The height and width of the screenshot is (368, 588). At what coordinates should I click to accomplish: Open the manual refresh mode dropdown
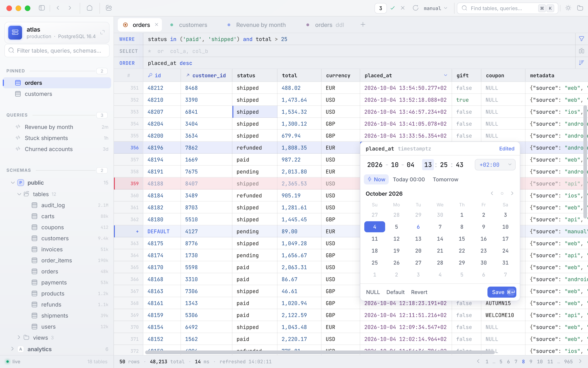435,8
